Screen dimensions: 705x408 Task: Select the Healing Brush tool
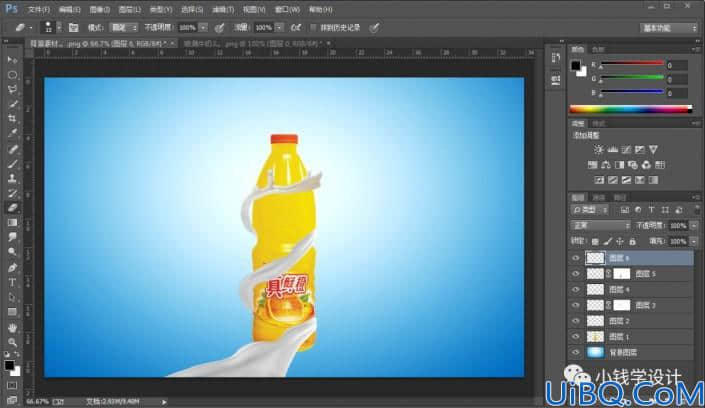(12, 149)
